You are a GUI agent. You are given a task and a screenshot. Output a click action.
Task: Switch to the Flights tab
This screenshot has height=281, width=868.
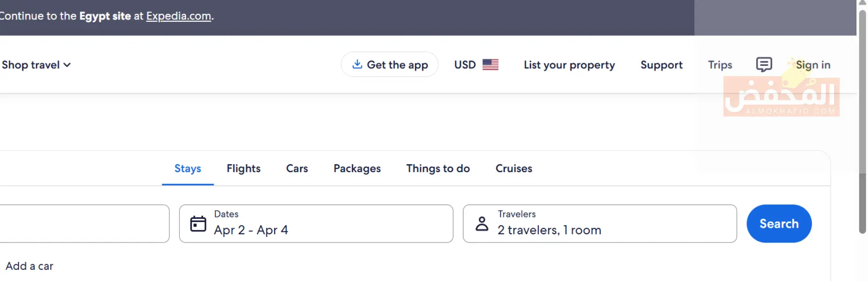[x=244, y=168]
